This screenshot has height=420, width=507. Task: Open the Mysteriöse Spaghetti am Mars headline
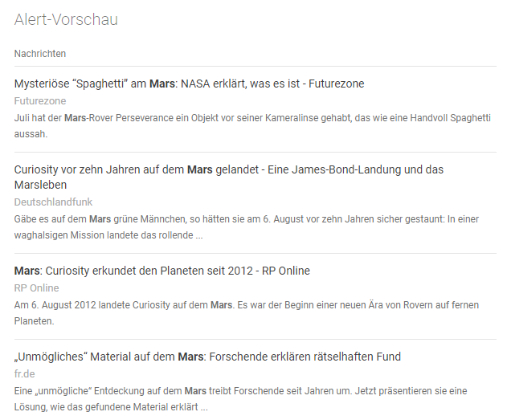click(189, 84)
